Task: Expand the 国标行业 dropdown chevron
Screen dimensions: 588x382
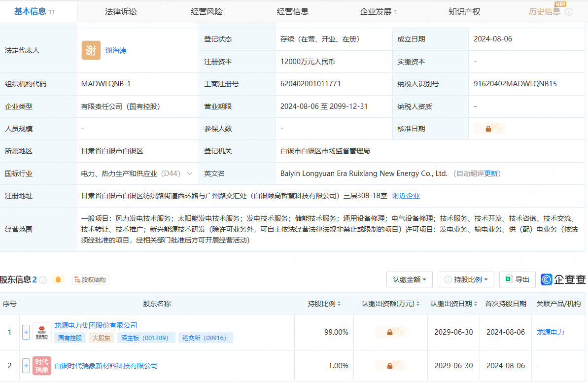Action: 190,174
